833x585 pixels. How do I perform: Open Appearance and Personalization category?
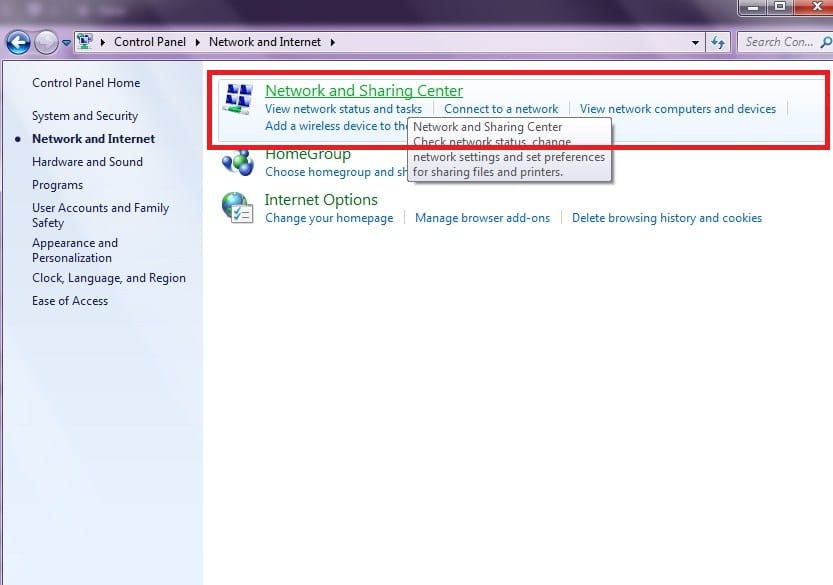click(75, 250)
